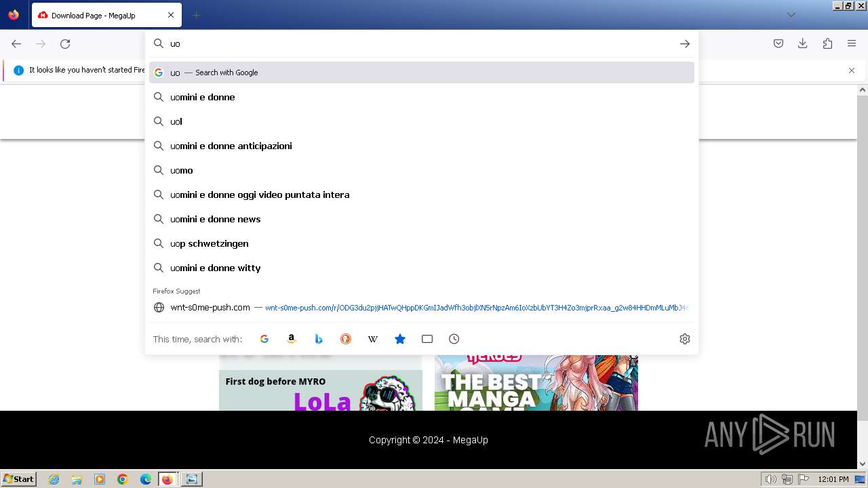
Task: Open a new tab with plus button
Action: (196, 15)
